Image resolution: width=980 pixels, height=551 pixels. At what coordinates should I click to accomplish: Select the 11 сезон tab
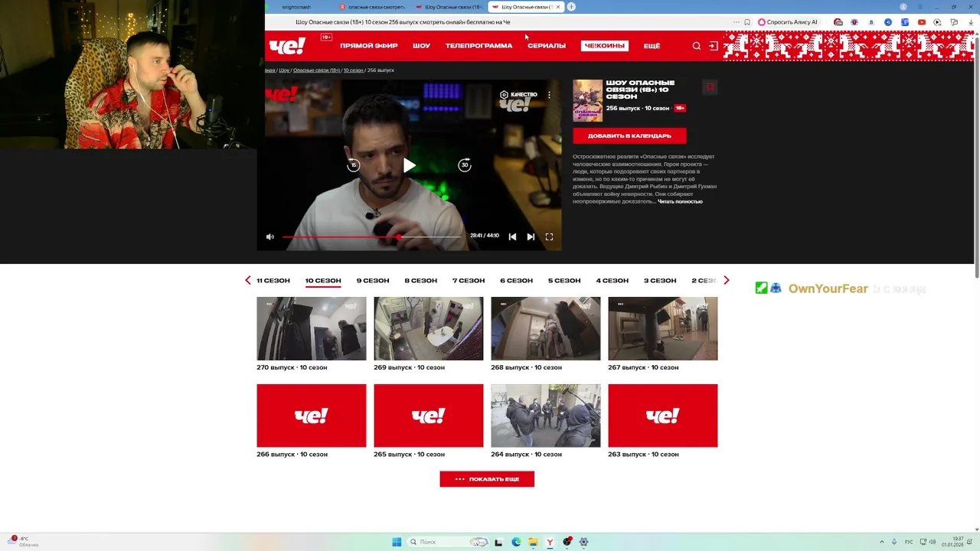pos(273,281)
